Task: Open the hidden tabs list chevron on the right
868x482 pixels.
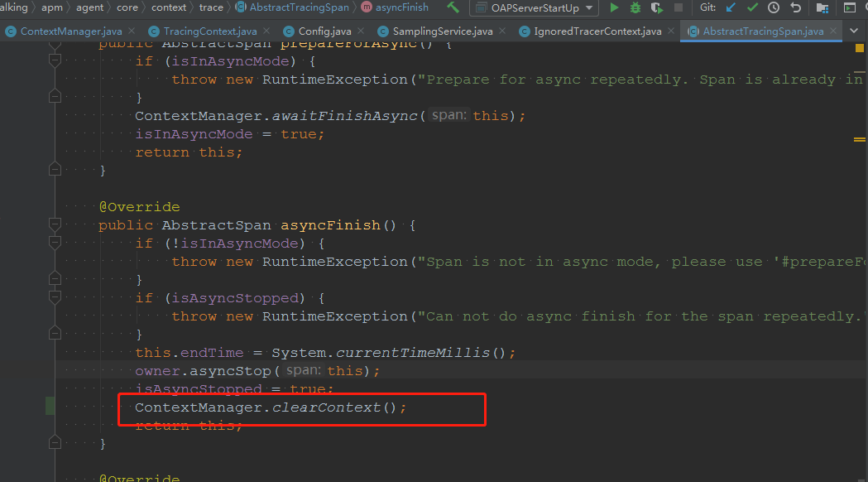Action: 855,30
